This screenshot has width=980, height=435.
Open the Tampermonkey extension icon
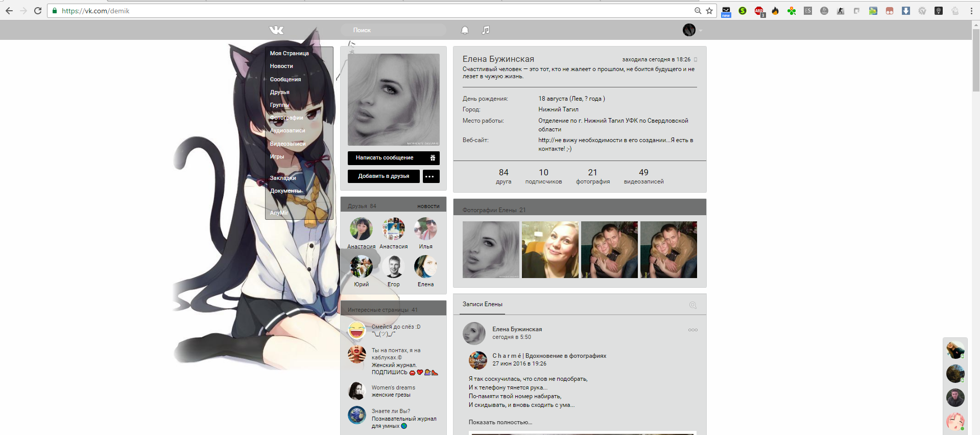tap(890, 11)
